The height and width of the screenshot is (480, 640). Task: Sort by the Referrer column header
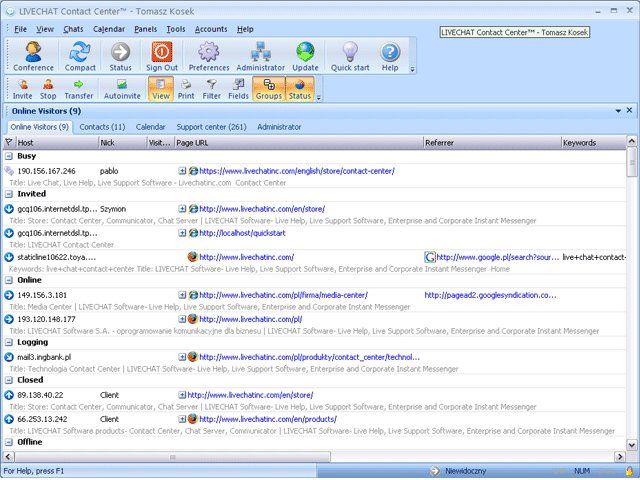click(x=490, y=143)
